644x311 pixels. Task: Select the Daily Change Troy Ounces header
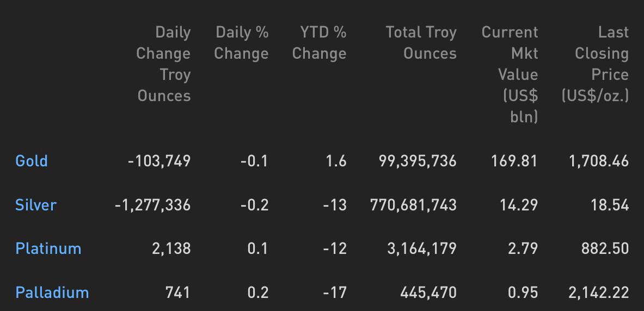coord(163,64)
